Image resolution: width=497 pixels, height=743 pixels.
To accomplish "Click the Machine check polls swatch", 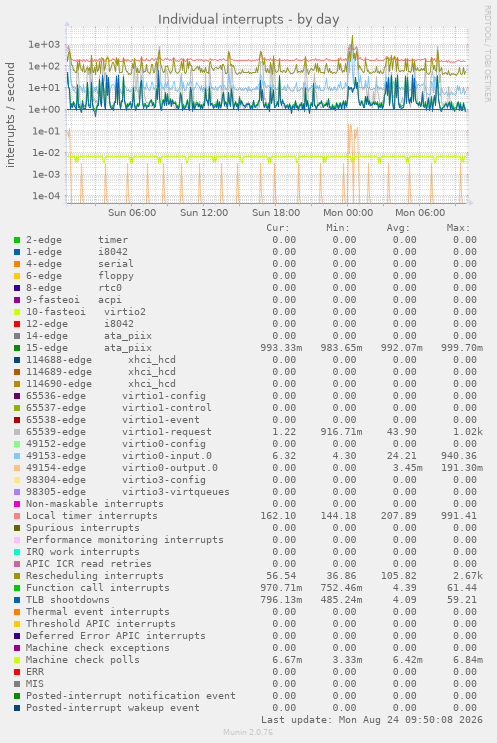I will coord(17,660).
